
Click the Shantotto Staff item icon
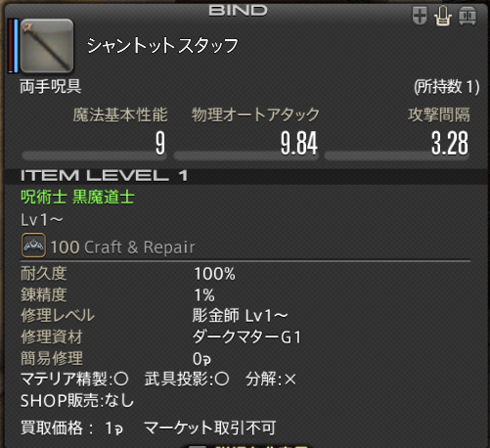47,46
